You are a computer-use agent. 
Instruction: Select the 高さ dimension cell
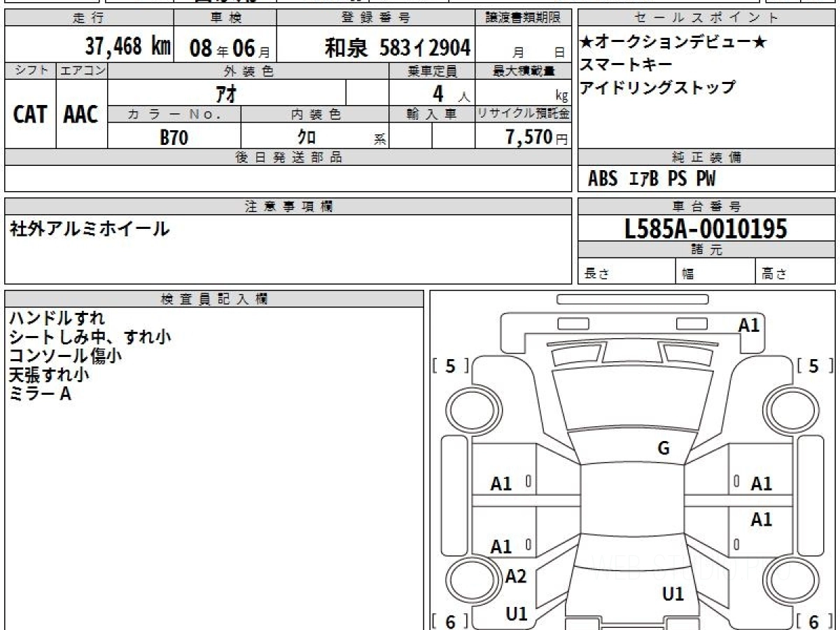[x=795, y=272]
